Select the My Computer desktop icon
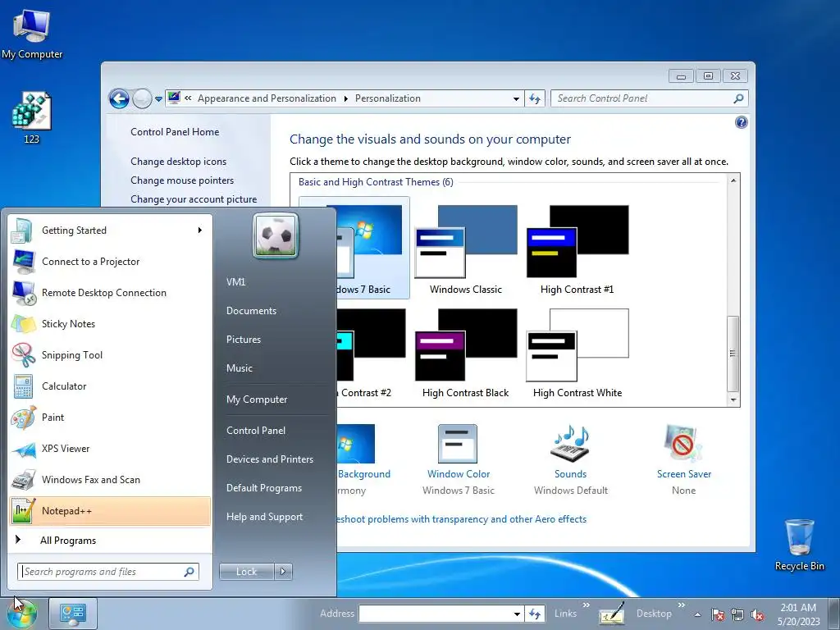The height and width of the screenshot is (630, 840). 32,34
